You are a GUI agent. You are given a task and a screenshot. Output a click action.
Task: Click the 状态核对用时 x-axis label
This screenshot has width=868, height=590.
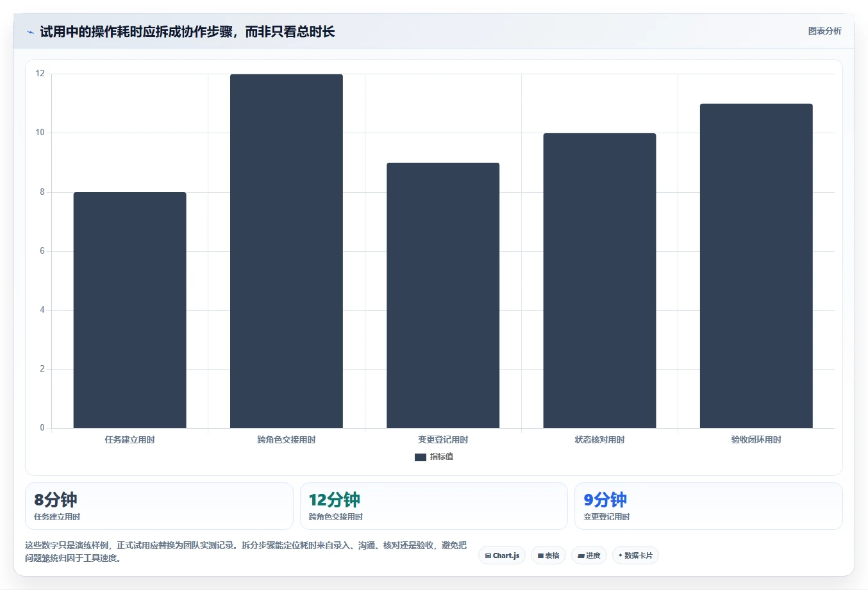[x=599, y=439]
